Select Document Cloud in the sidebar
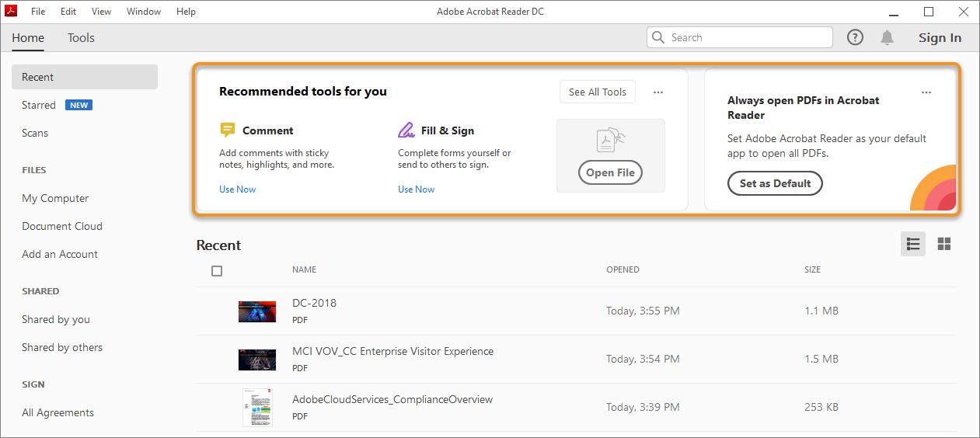The height and width of the screenshot is (438, 980). tap(62, 226)
